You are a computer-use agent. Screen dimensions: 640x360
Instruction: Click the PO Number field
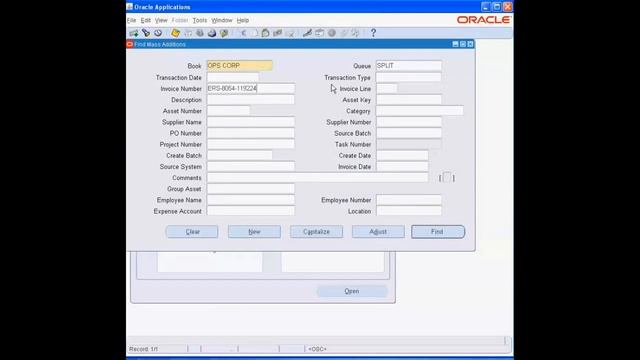point(251,133)
